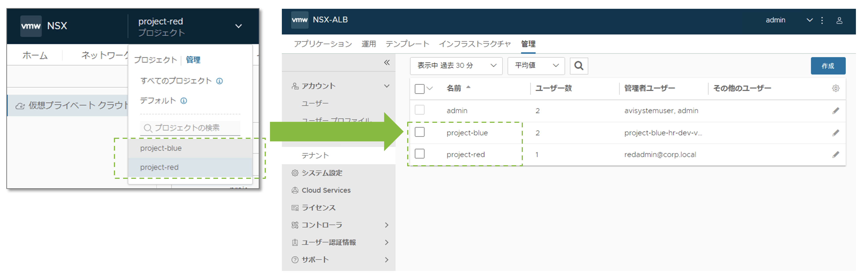
Task: Click info icon next to デフォルト
Action: pos(184,101)
